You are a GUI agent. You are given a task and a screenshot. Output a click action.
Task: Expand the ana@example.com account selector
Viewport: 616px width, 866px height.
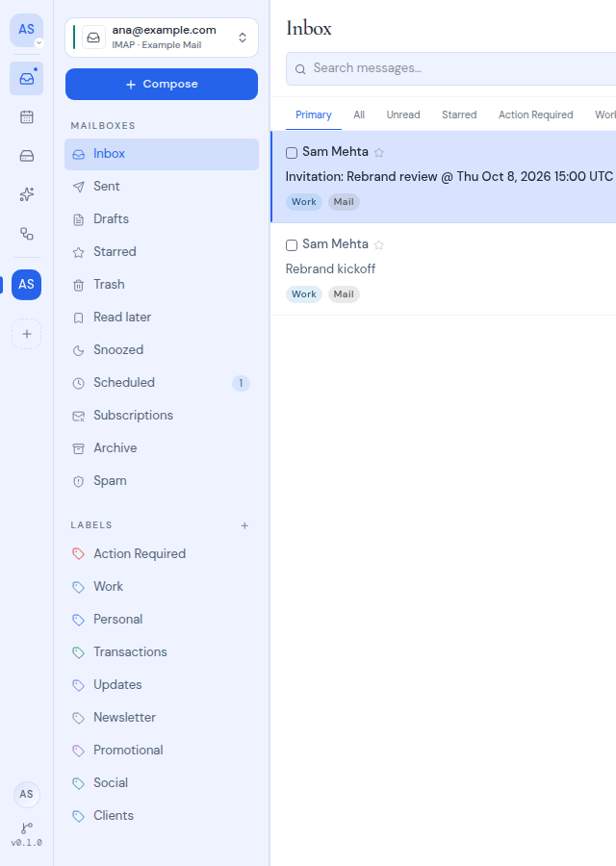click(x=162, y=38)
